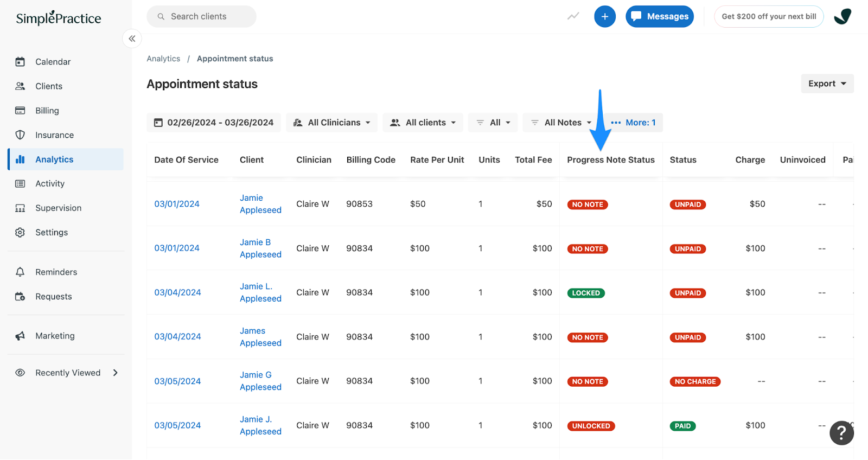Click the SimplePractice logo
This screenshot has width=868, height=460.
point(59,18)
